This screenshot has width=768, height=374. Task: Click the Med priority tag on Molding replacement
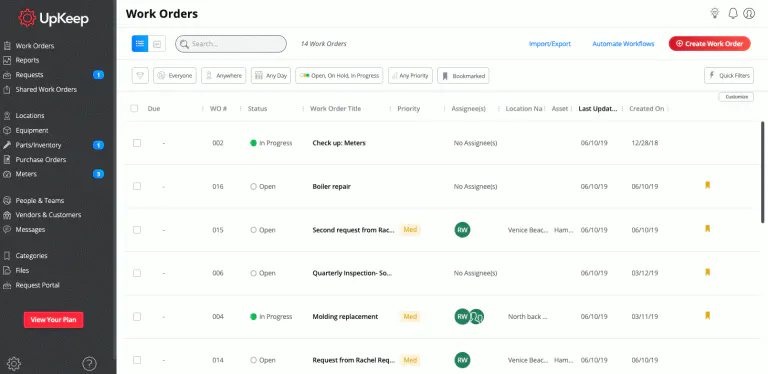point(410,317)
